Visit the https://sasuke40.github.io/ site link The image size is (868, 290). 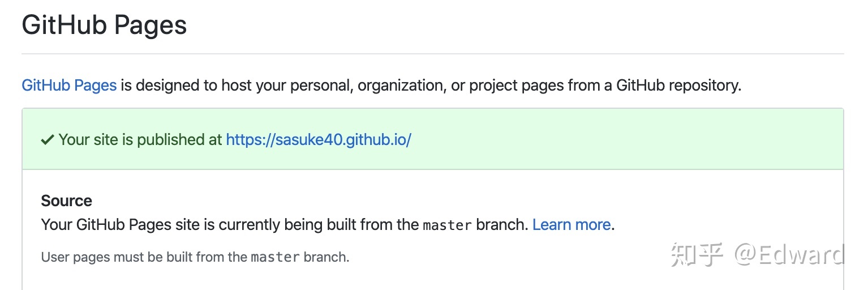pyautogui.click(x=319, y=140)
